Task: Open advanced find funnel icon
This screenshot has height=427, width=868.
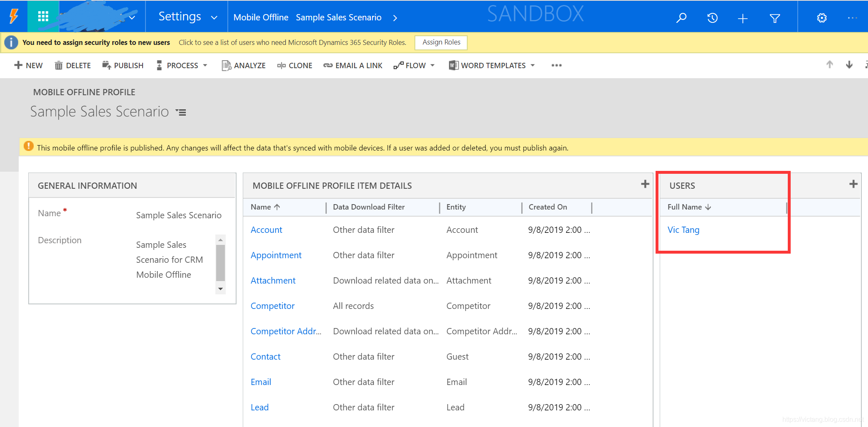Action: pos(774,18)
